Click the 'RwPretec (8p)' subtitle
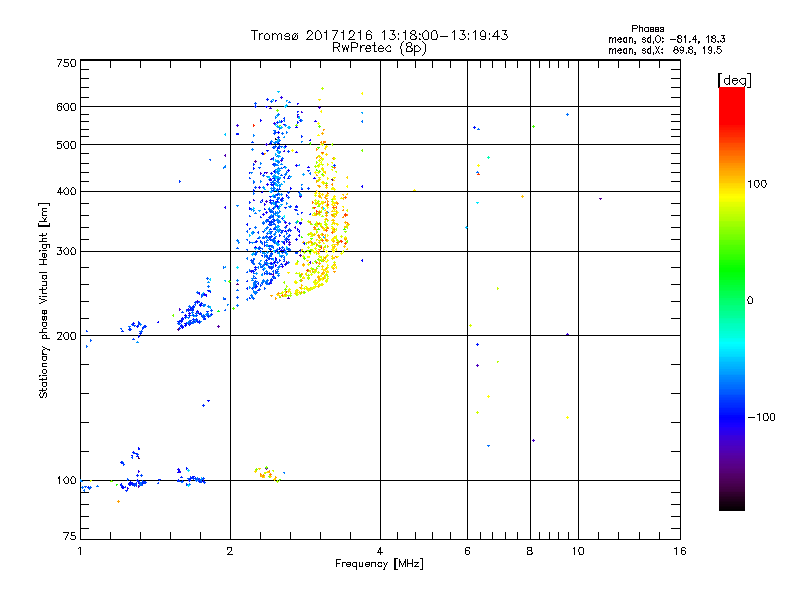Screen dimensions: 800x600 point(379,48)
